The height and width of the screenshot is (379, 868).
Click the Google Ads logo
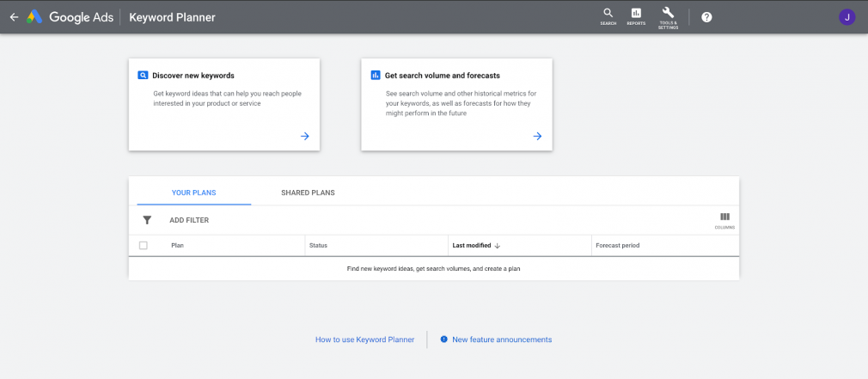(70, 17)
